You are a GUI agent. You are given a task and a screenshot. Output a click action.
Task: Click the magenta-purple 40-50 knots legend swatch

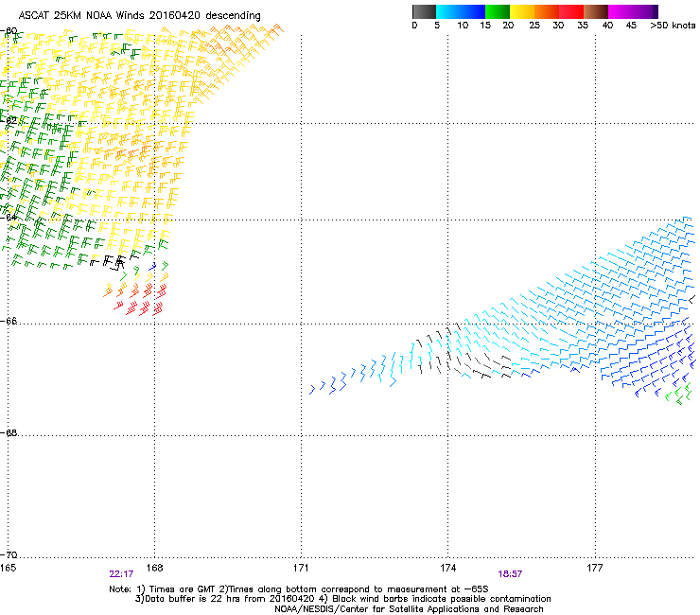(633, 11)
